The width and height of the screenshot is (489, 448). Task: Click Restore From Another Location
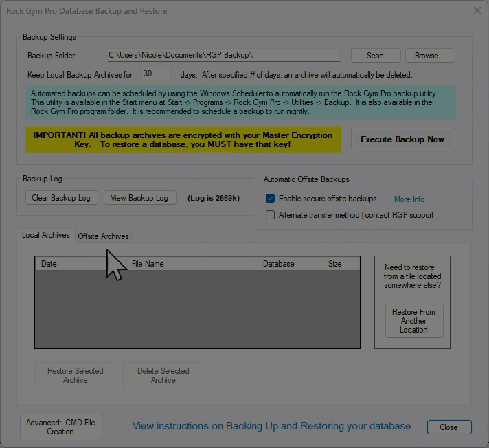tap(414, 321)
